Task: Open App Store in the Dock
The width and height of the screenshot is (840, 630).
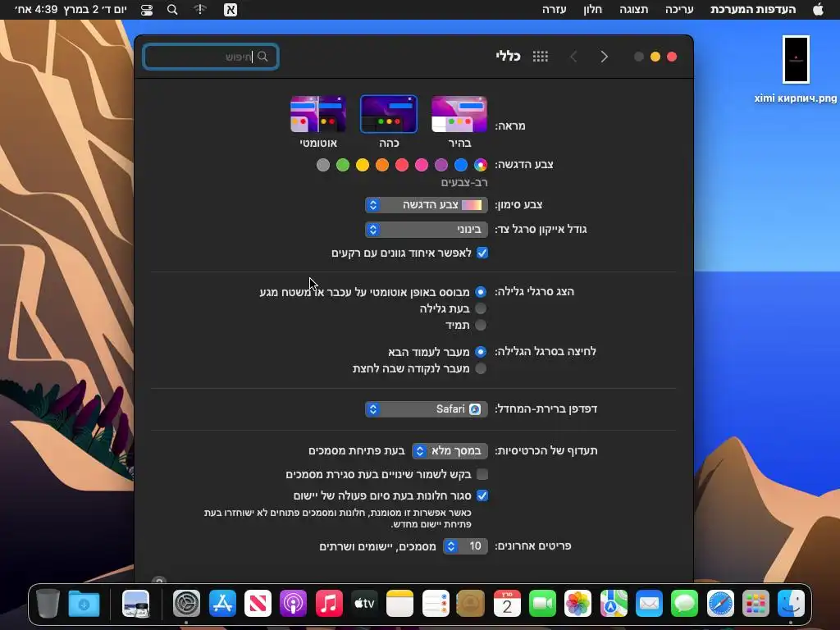Action: pyautogui.click(x=222, y=604)
